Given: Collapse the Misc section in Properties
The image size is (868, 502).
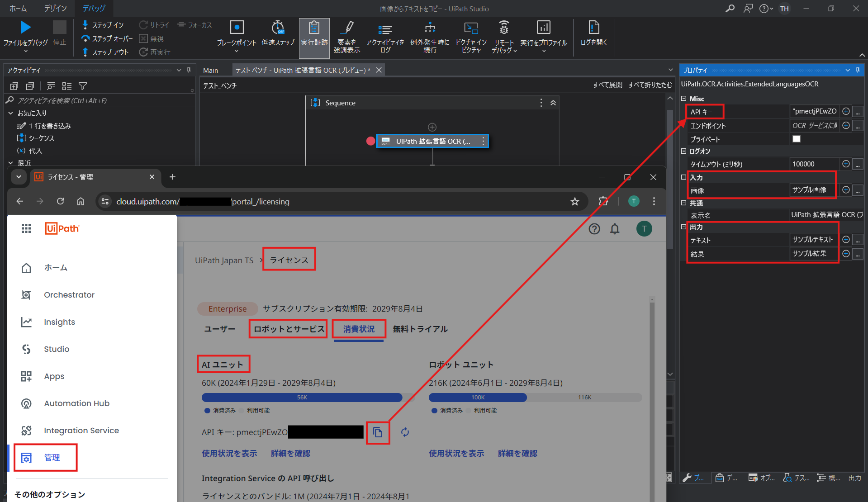Looking at the screenshot, I should (684, 98).
